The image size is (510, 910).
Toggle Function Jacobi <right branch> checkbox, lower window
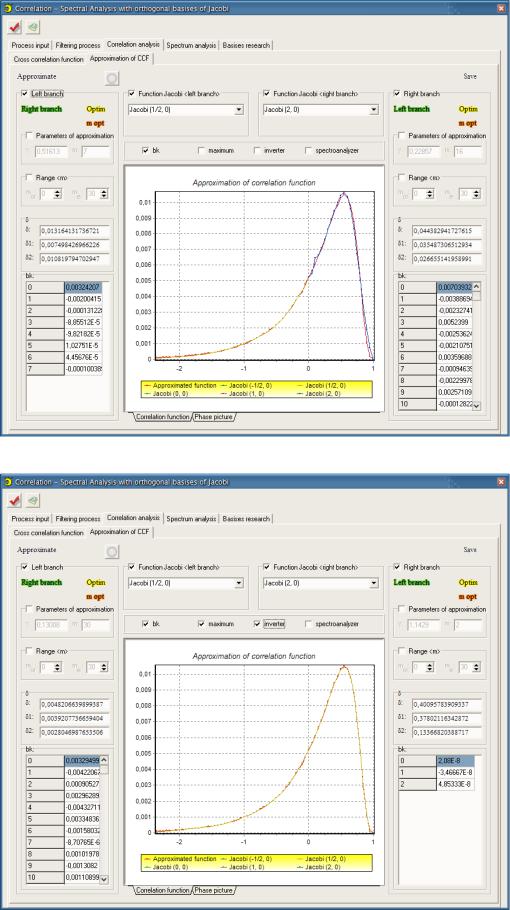tap(266, 567)
